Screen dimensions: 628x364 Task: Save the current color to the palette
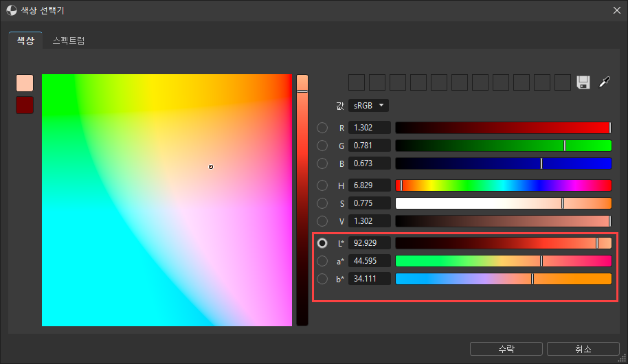[583, 82]
